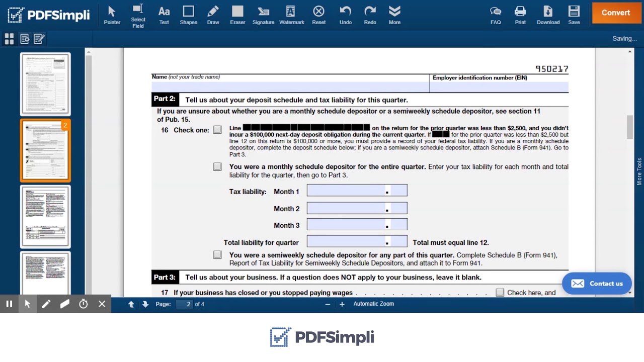Check line 17 business closed box
Screen dimensions: 644x362
[500, 292]
